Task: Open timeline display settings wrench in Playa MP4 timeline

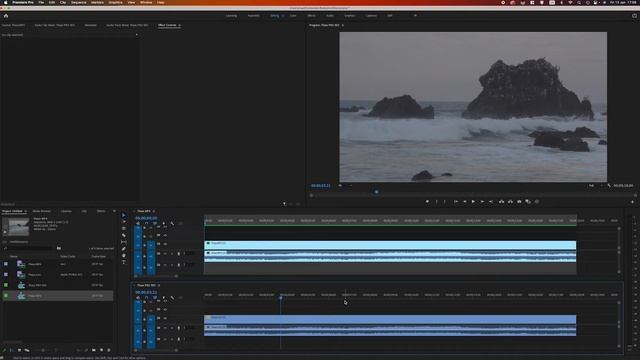Action: pos(172,224)
